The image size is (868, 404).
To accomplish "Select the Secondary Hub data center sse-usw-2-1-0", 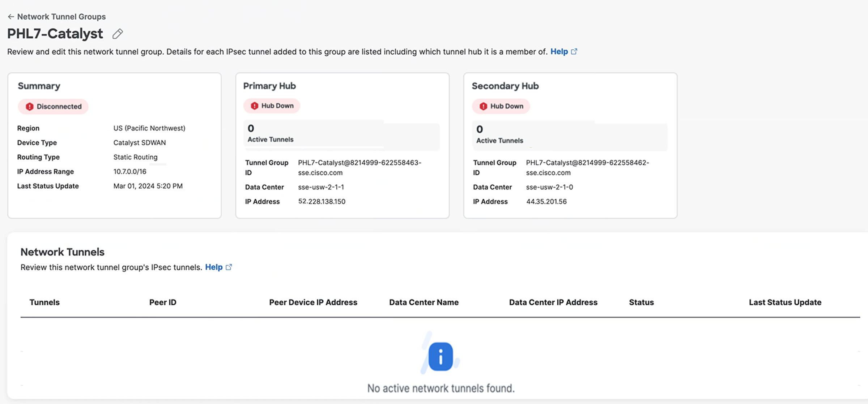I will [x=549, y=187].
